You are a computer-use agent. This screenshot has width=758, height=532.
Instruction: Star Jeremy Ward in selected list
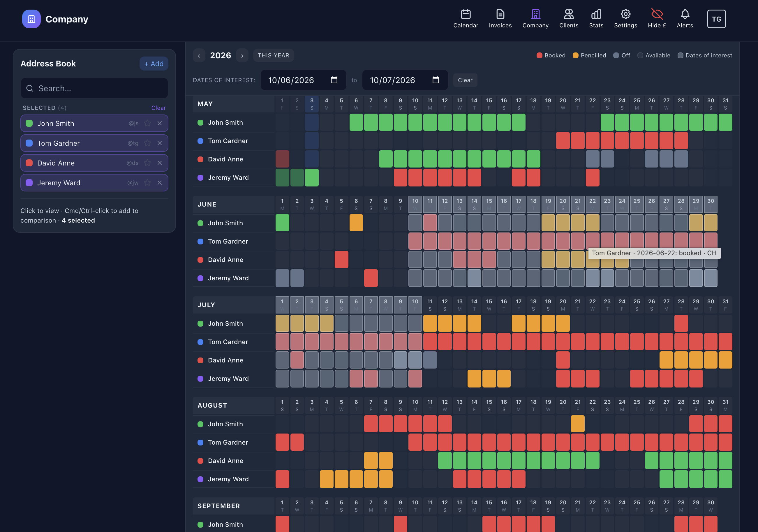[x=147, y=183]
